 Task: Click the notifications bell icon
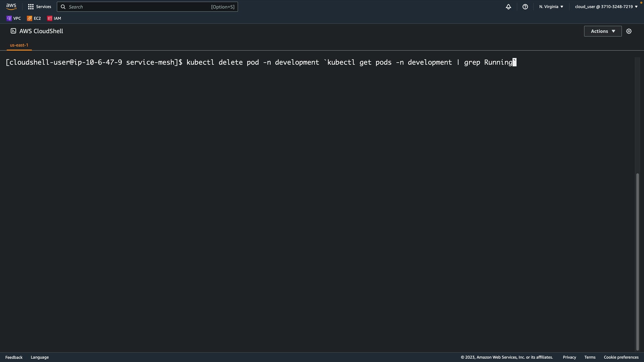click(x=508, y=7)
